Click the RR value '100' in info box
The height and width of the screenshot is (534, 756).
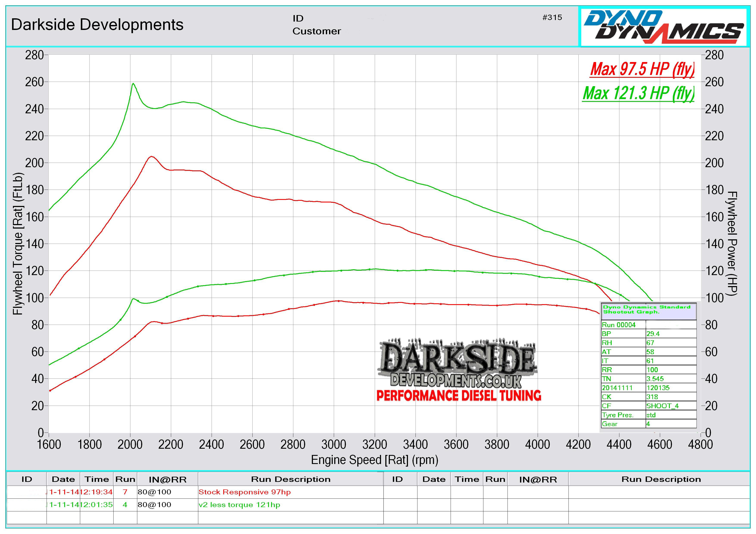click(x=652, y=370)
